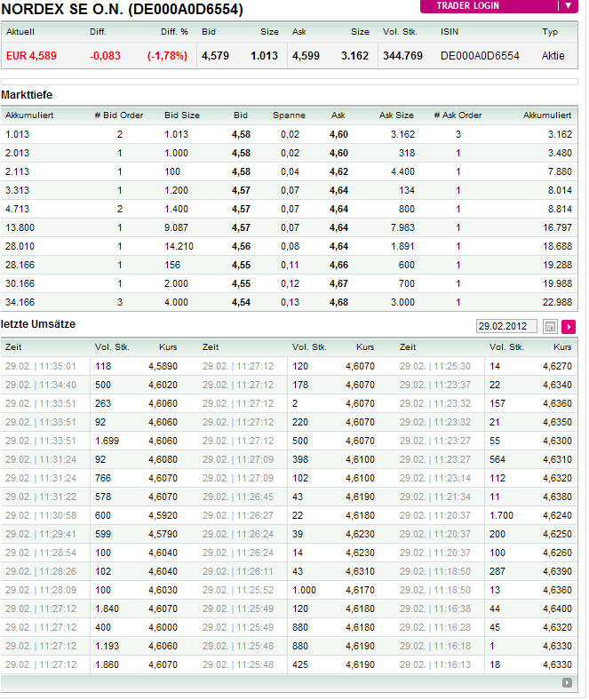This screenshot has width=589, height=700.
Task: Select trade time 29.02. | 11:30:58
Action: pos(41,515)
